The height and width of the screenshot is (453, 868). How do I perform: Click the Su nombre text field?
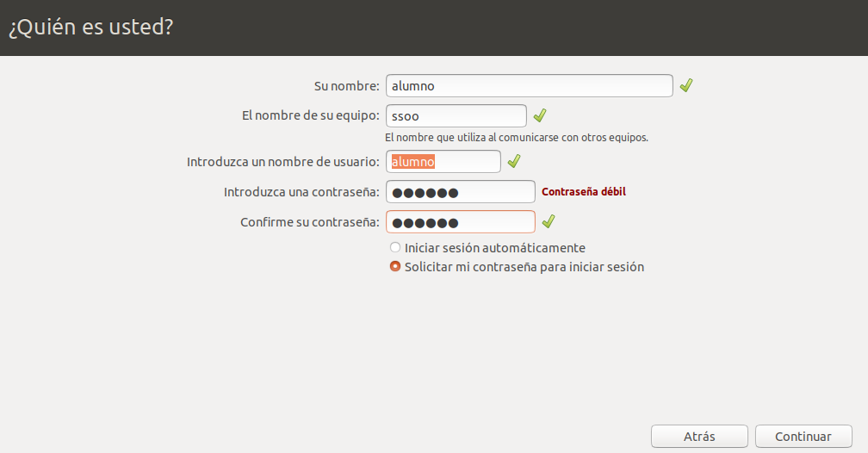click(x=529, y=86)
